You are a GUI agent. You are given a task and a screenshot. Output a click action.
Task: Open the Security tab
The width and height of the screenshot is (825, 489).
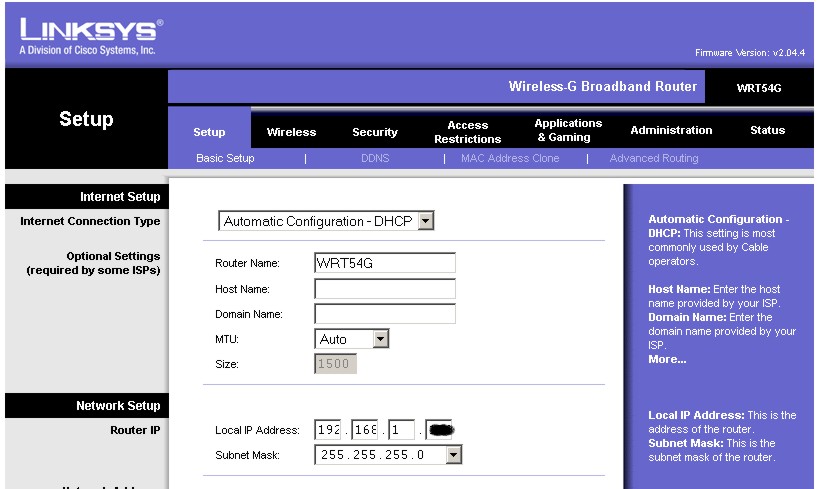click(375, 132)
